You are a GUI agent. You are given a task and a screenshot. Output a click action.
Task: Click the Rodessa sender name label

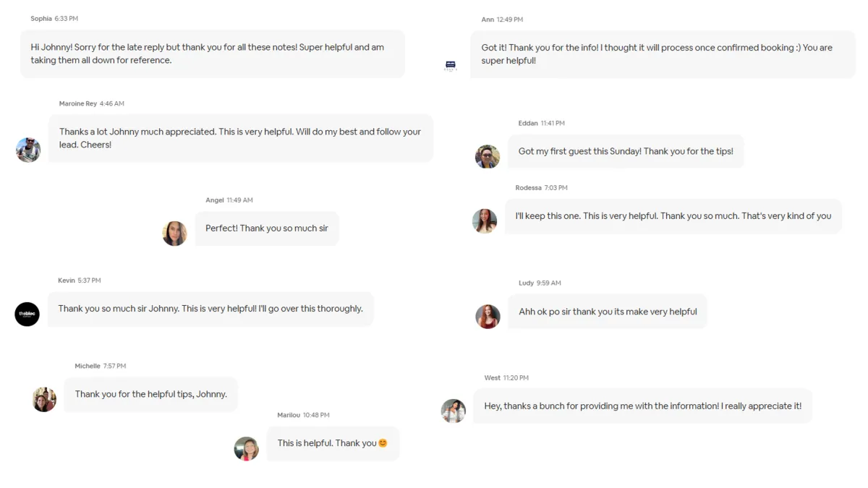tap(528, 188)
